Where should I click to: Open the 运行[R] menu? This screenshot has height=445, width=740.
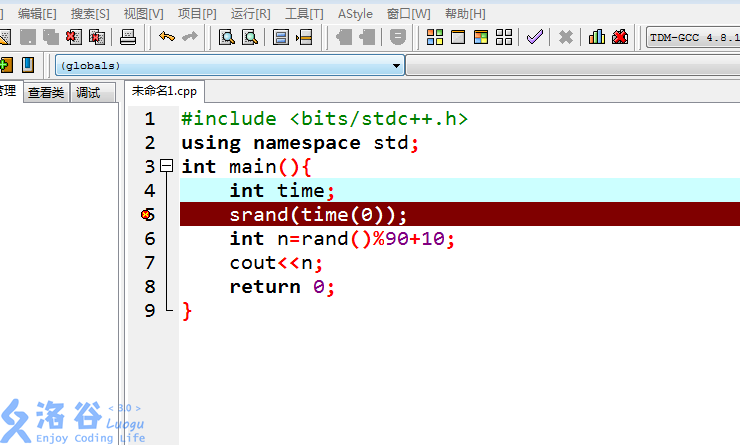(250, 13)
